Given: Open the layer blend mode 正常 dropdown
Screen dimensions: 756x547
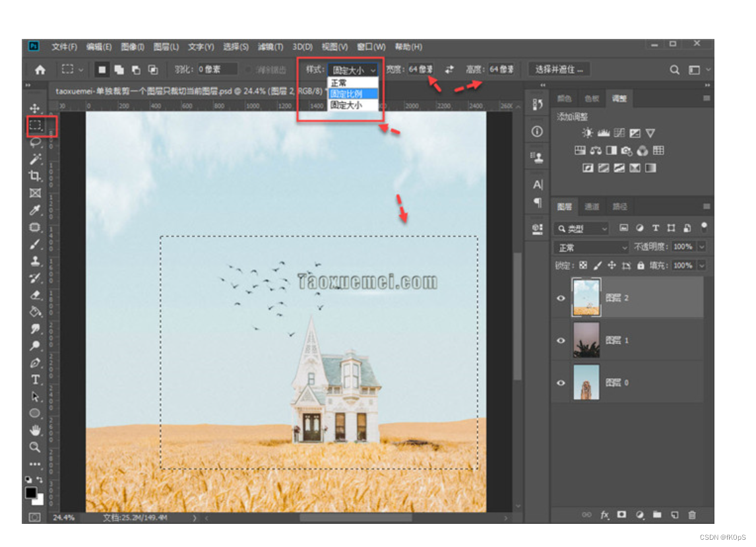Looking at the screenshot, I should click(591, 247).
